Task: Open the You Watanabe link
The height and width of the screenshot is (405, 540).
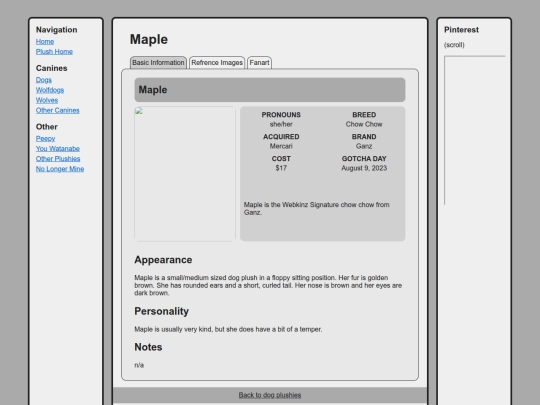Action: click(58, 149)
